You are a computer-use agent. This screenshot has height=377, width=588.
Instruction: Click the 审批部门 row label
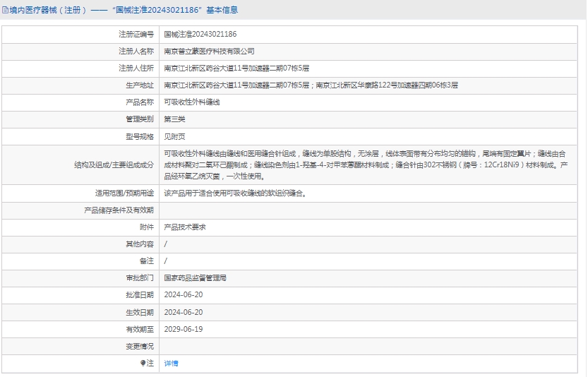[x=140, y=278]
